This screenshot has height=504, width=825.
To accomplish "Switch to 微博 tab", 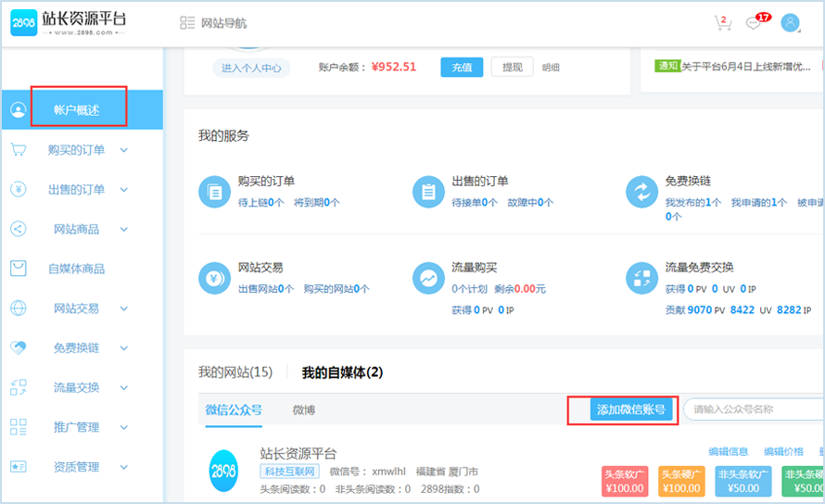I will (303, 409).
